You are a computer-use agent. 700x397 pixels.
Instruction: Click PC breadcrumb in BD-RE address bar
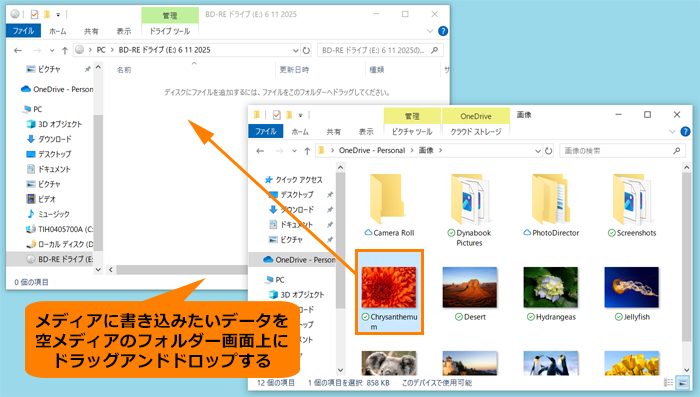tap(101, 50)
